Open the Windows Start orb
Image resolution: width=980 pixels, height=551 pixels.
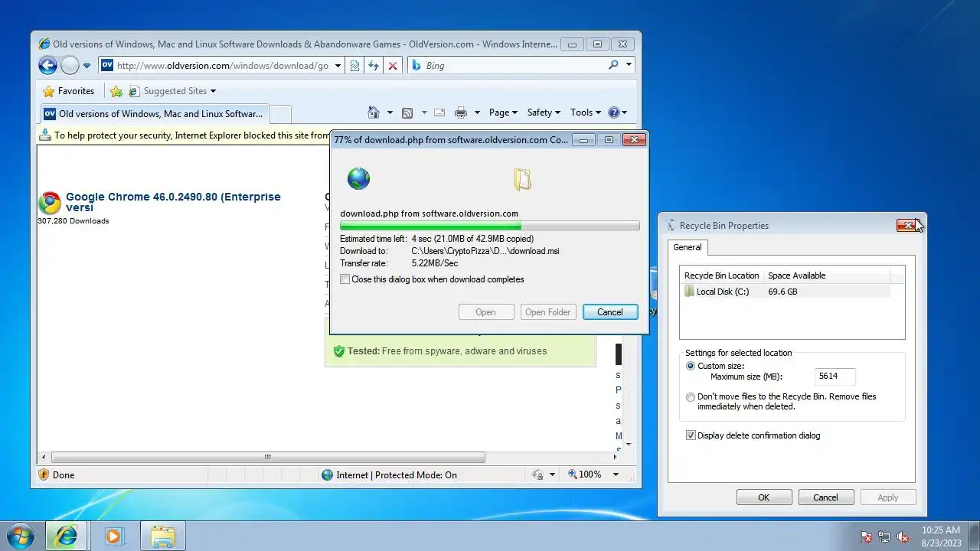21,536
